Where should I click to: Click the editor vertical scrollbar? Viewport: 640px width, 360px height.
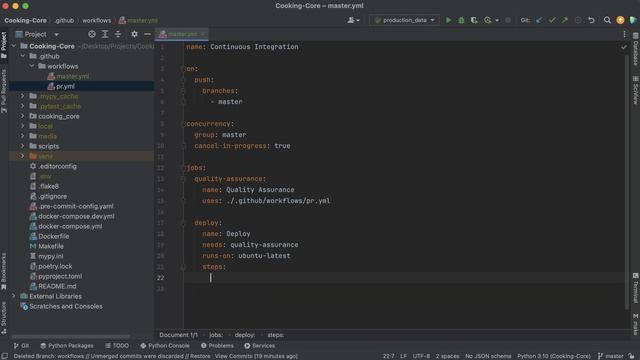[x=627, y=182]
